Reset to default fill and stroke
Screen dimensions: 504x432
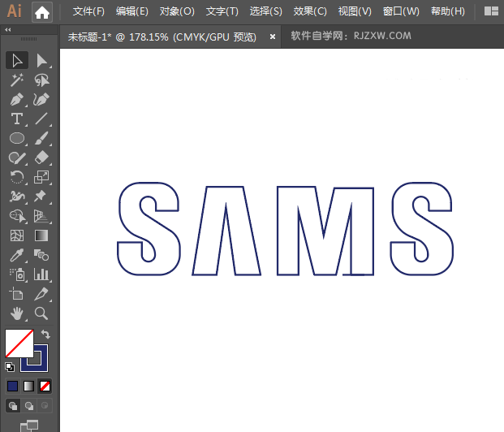tap(10, 367)
